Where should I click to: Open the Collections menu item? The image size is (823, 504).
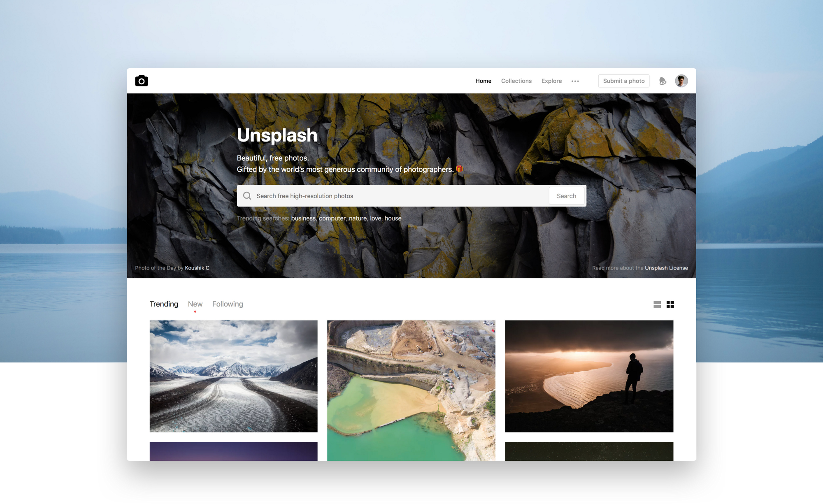pyautogui.click(x=516, y=81)
